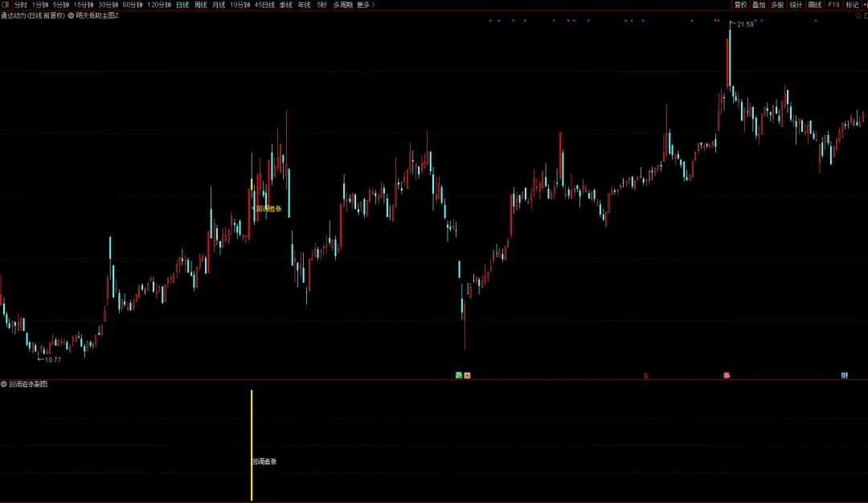Open the main chart indicator settings circle icon
Image resolution: width=868 pixels, height=503 pixels.
pos(71,15)
